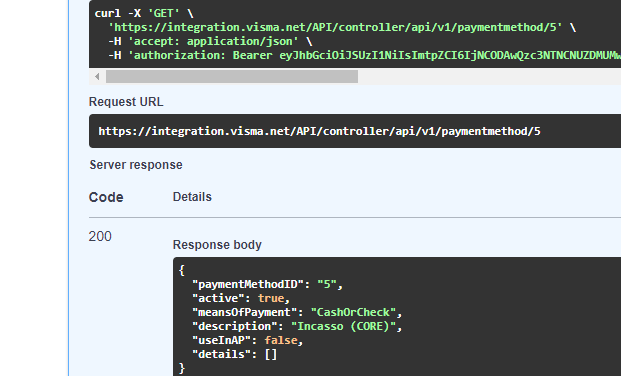Click the 'accept: application/json' header line
The width and height of the screenshot is (621, 376).
click(x=210, y=41)
